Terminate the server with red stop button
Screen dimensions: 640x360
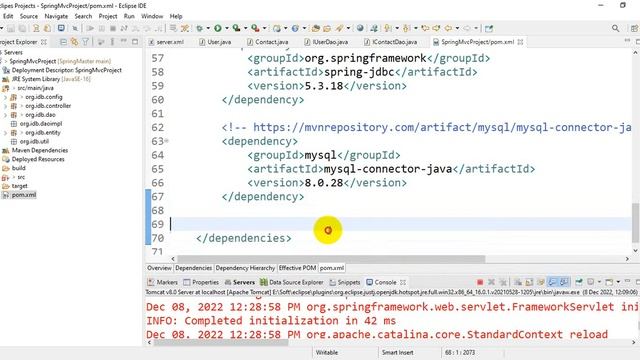click(480, 282)
